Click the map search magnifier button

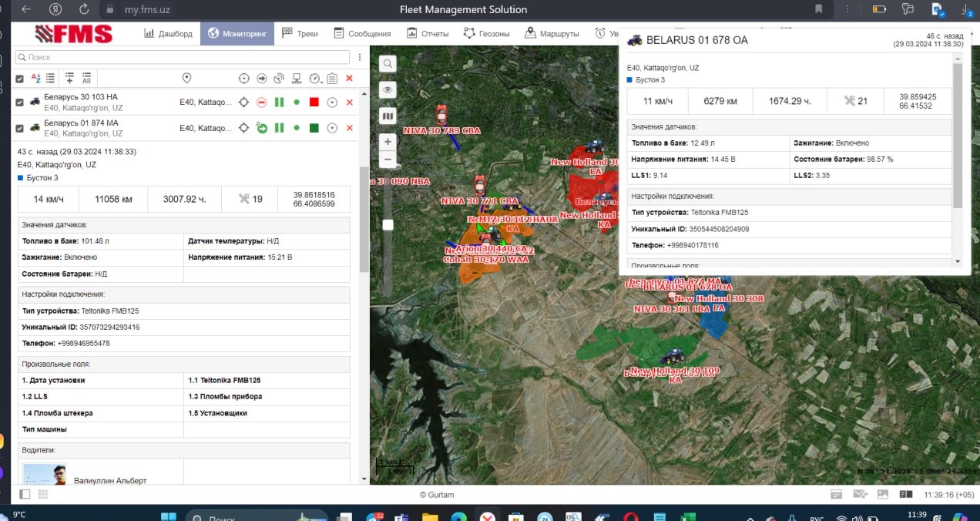click(x=388, y=64)
